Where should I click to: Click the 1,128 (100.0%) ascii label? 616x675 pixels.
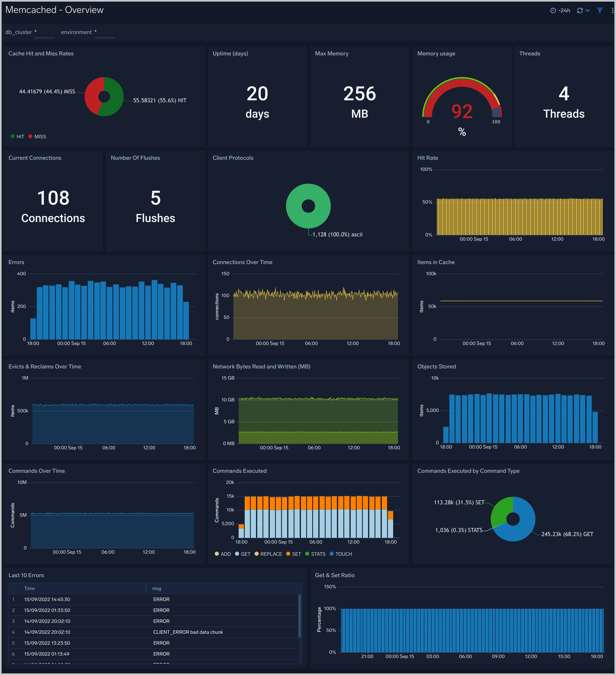click(338, 234)
